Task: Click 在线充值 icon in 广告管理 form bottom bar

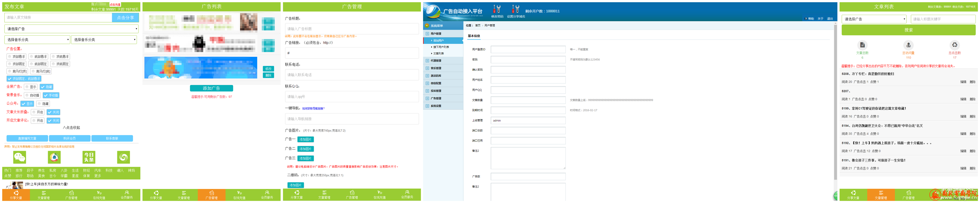Action: [x=380, y=193]
